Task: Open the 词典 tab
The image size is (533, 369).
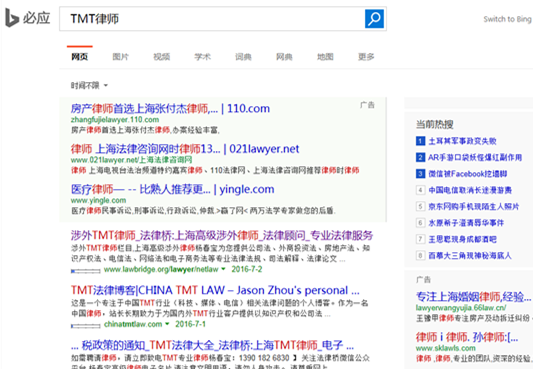Action: pos(243,57)
